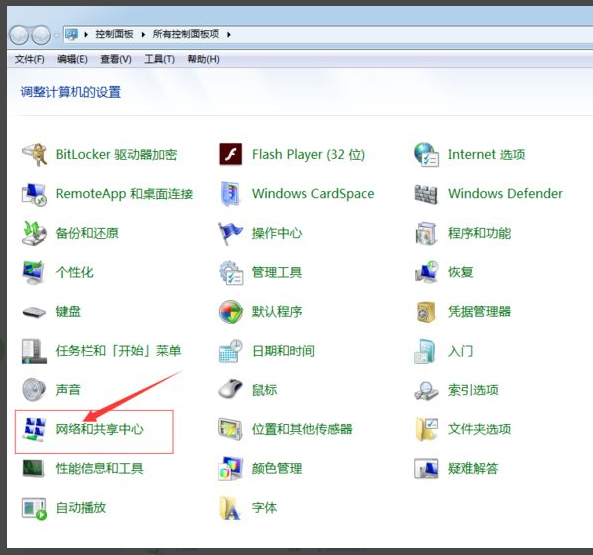
Task: Open the 凭据管理器 safe icon
Action: pyautogui.click(x=426, y=312)
